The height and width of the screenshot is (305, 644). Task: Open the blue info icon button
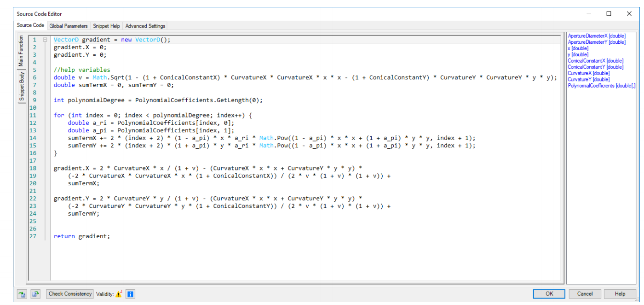pyautogui.click(x=130, y=294)
